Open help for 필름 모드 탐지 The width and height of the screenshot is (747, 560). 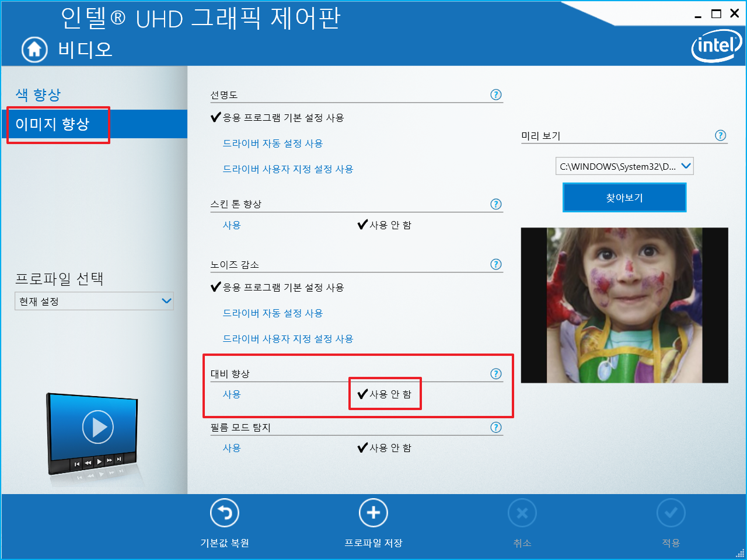(496, 428)
